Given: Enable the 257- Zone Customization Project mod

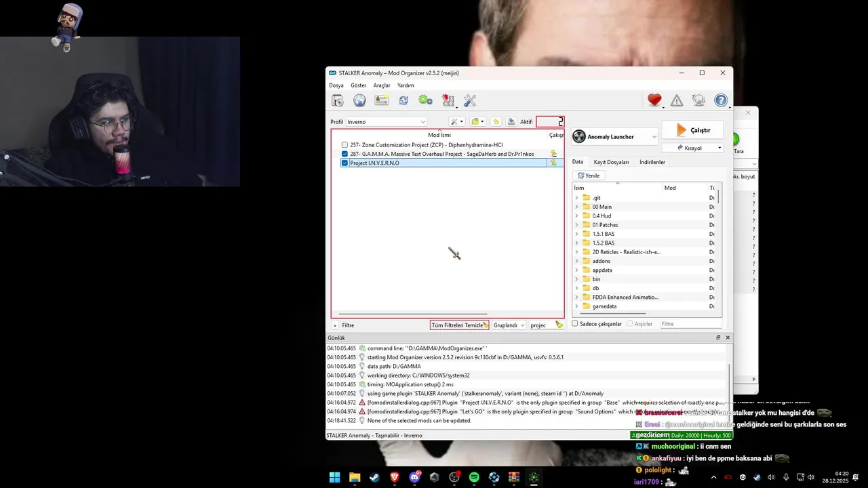Looking at the screenshot, I should [x=344, y=145].
